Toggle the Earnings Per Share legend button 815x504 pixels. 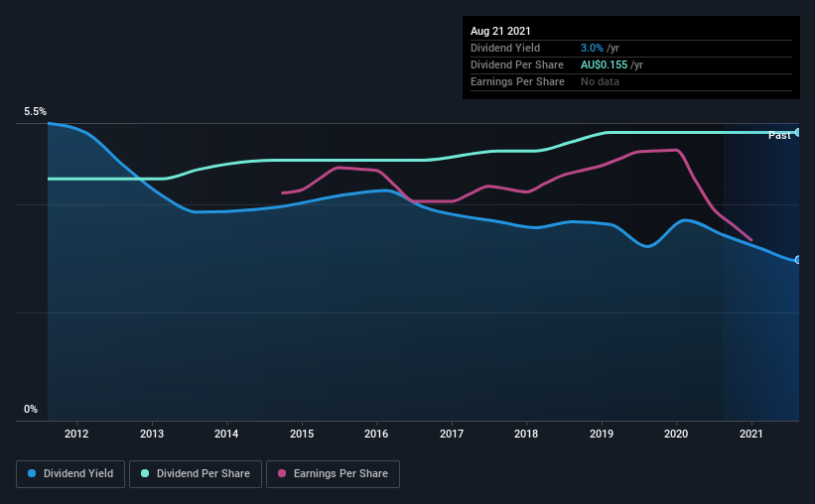333,474
